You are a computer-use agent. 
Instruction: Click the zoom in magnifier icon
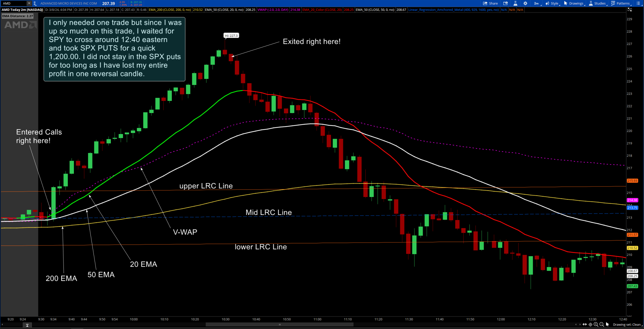coord(596,325)
